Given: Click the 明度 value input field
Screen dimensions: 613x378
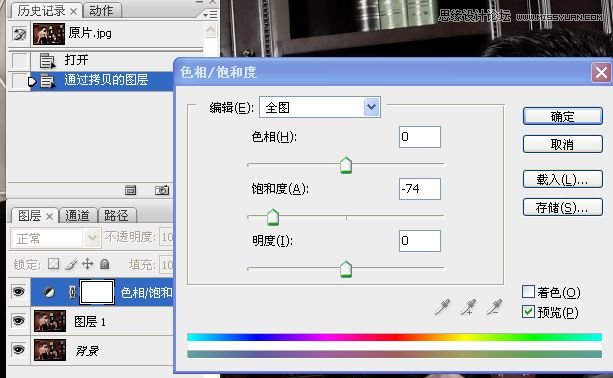Looking at the screenshot, I should tap(419, 241).
